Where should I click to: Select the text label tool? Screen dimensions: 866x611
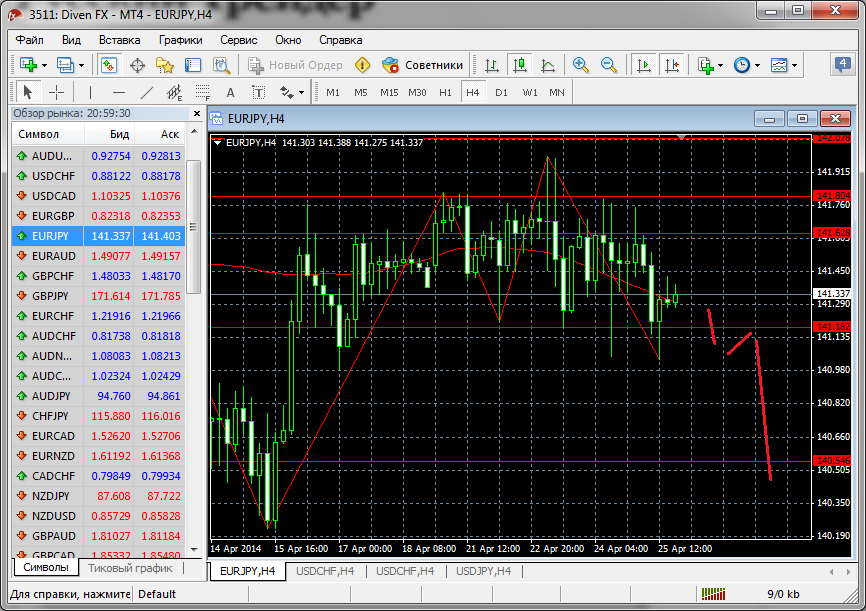[x=258, y=92]
